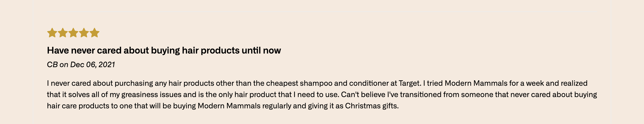The image size is (644, 124).
Task: Click the fifth and last rating star
Action: (x=94, y=33)
